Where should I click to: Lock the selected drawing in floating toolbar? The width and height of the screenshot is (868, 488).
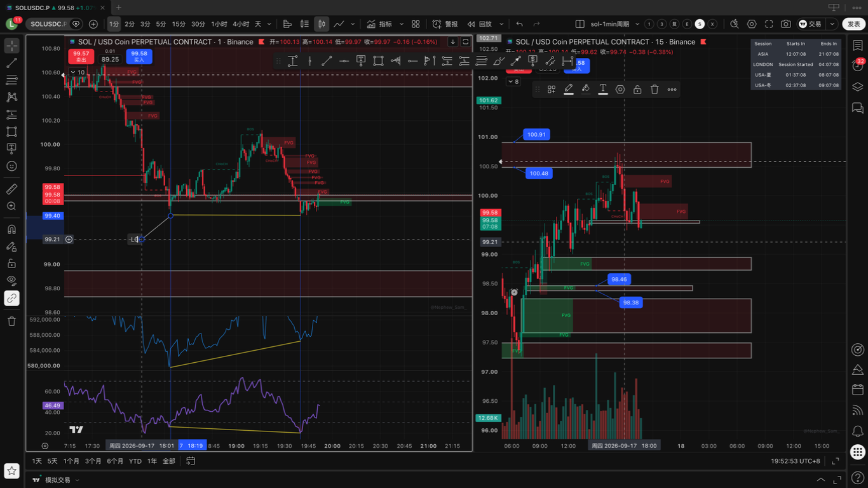tap(637, 90)
